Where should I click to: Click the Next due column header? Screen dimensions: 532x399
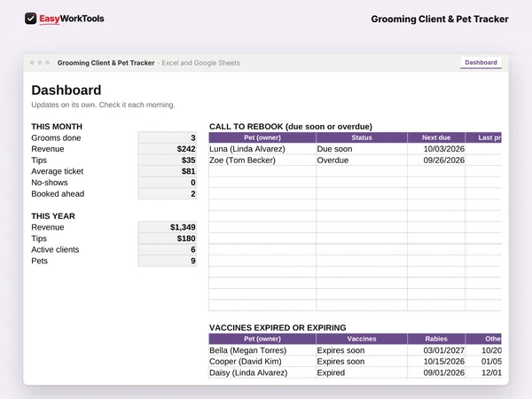tap(436, 137)
